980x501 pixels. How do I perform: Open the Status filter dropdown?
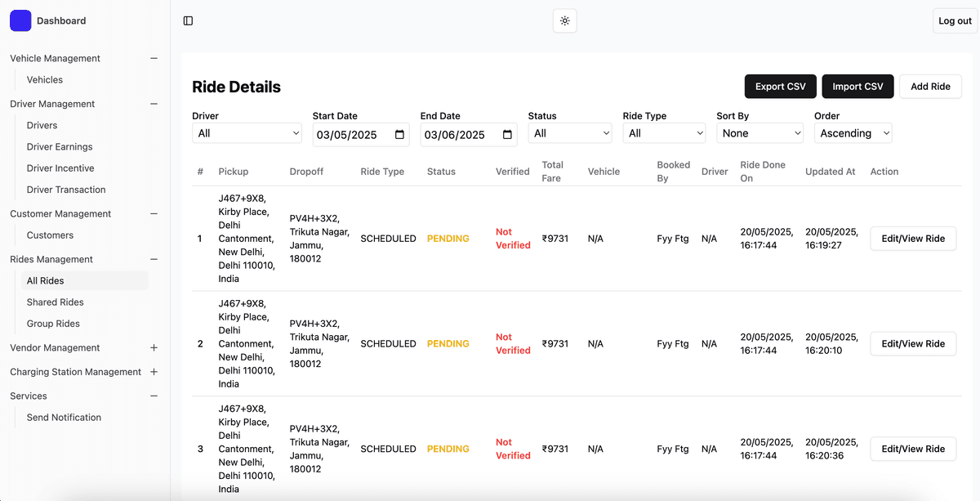point(570,132)
